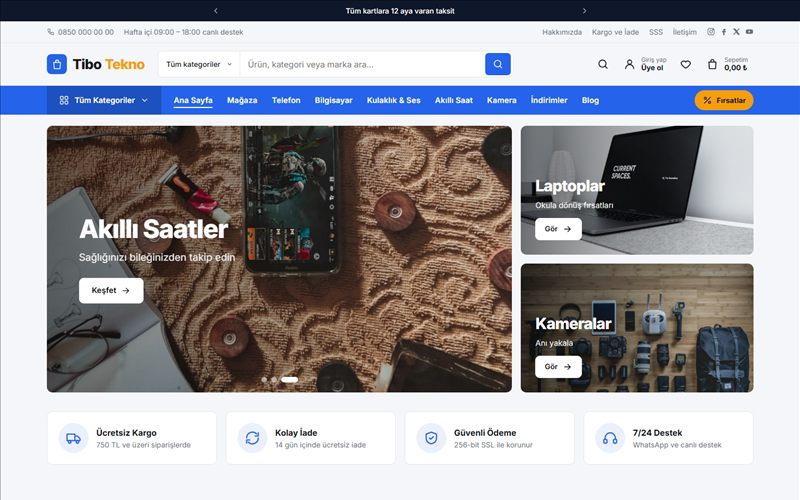Click the Gör button on Laptoplar banner
This screenshot has height=500, width=800.
click(x=558, y=229)
